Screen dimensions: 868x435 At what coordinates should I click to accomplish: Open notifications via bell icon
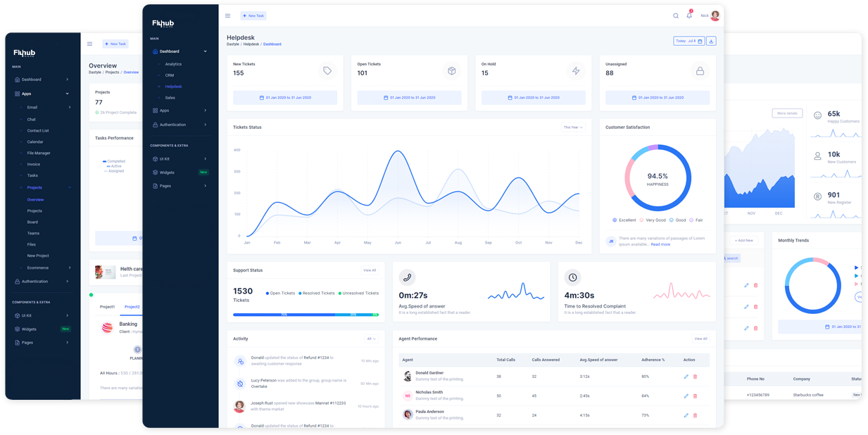point(690,15)
